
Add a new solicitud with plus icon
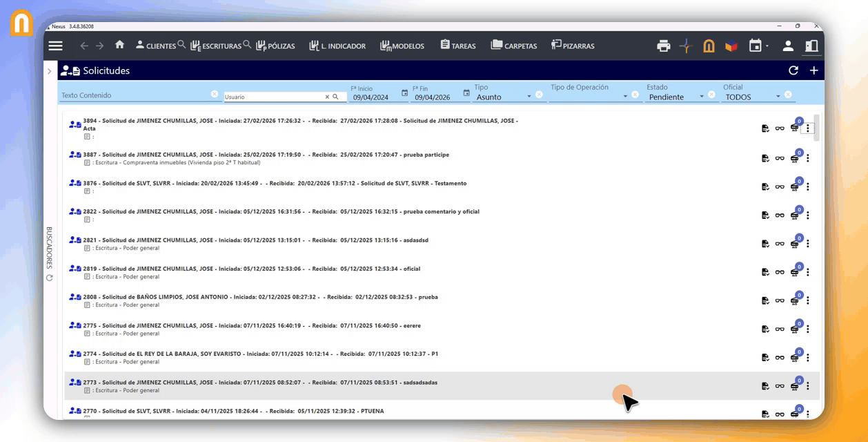click(x=813, y=70)
